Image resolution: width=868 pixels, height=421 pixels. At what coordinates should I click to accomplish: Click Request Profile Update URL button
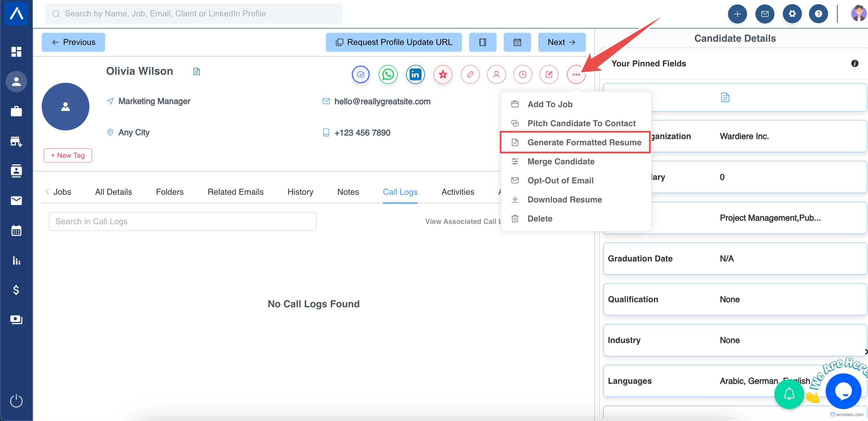(393, 42)
